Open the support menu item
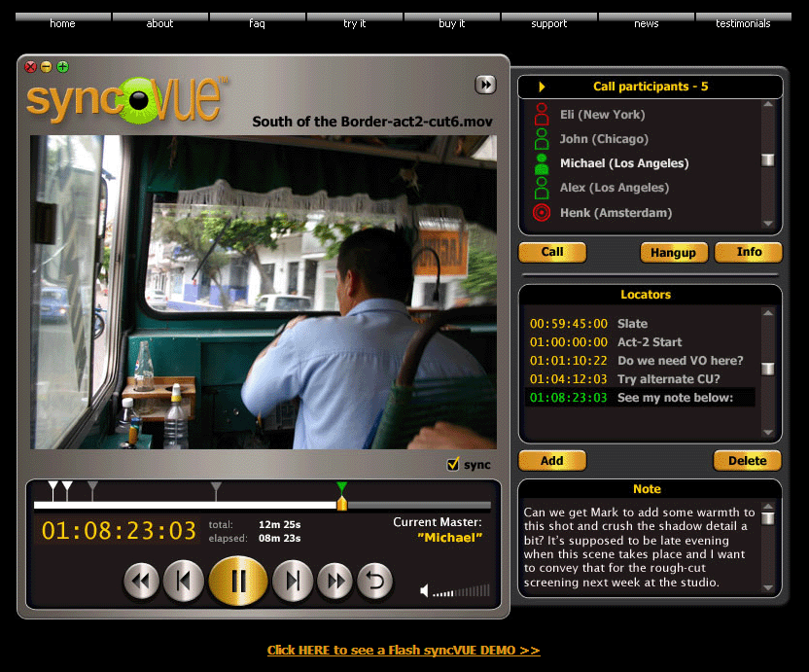This screenshot has height=672, width=809. [x=549, y=23]
